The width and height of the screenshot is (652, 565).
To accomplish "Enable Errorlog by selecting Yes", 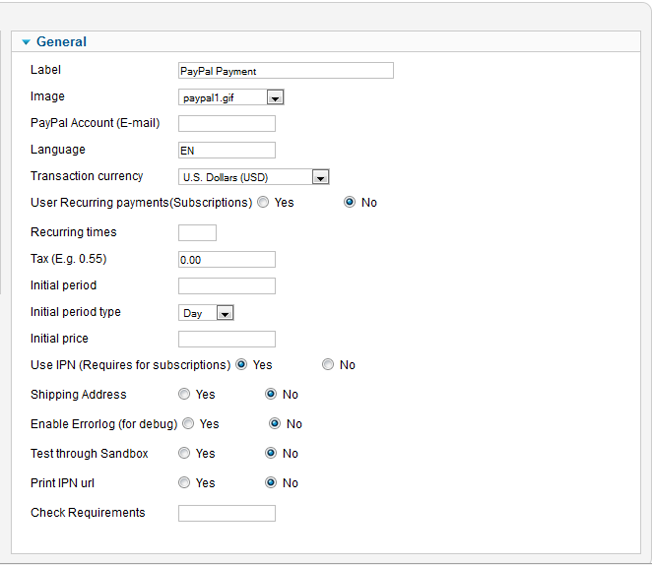I will tap(188, 424).
